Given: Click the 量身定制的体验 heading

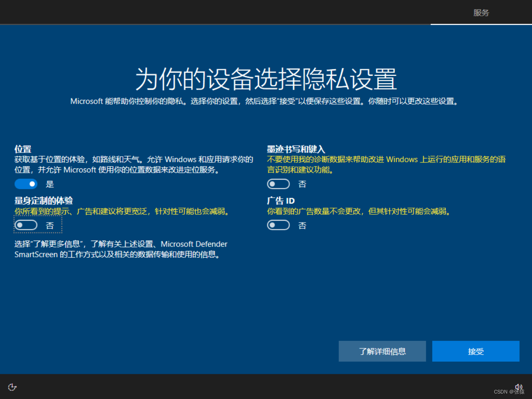Looking at the screenshot, I should (x=43, y=201).
